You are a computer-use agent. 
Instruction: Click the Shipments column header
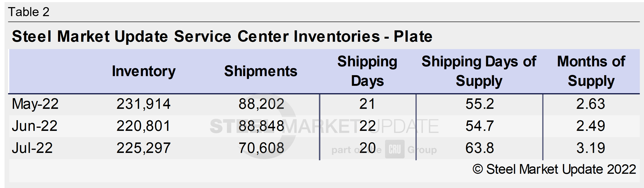click(x=260, y=71)
